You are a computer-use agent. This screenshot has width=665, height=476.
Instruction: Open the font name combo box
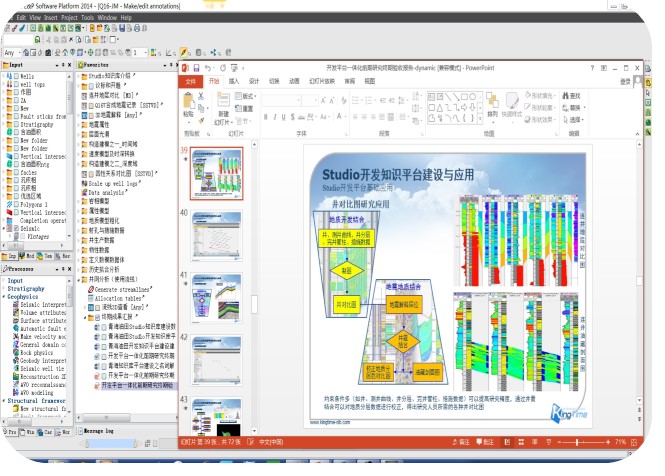(282, 101)
